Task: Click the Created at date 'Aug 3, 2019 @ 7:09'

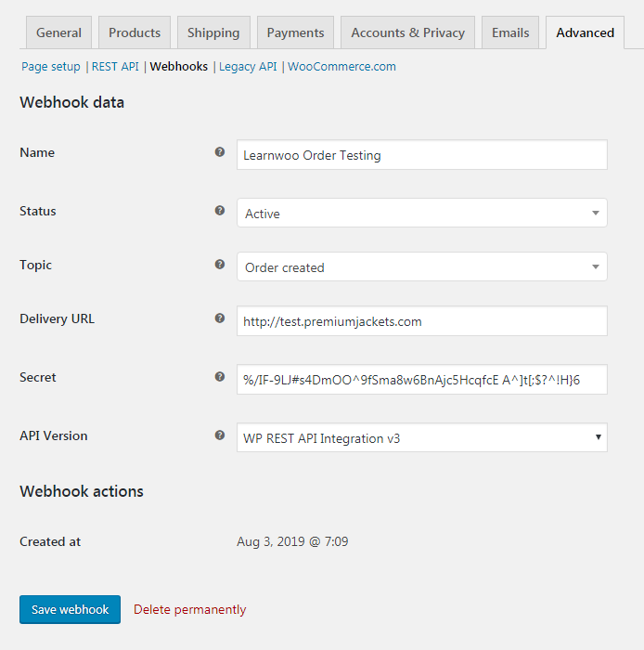Action: 292,541
